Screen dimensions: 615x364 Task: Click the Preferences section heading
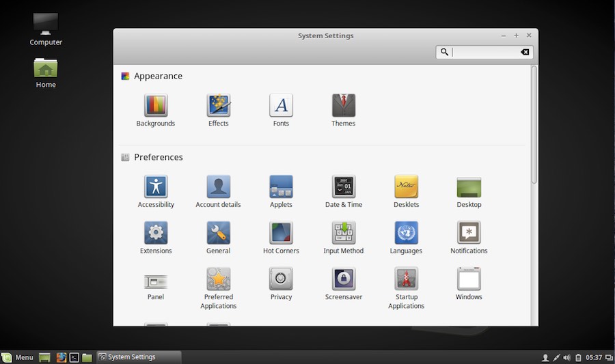click(159, 157)
